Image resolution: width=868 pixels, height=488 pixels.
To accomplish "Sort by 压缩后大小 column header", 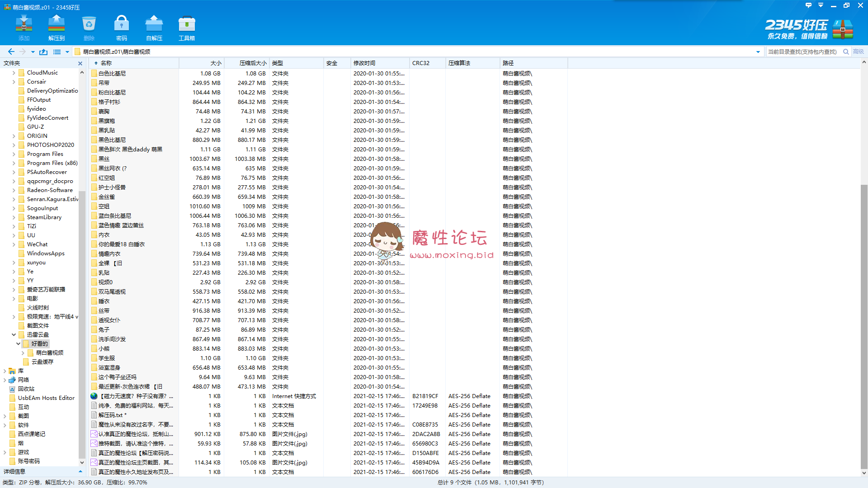I will pyautogui.click(x=252, y=63).
